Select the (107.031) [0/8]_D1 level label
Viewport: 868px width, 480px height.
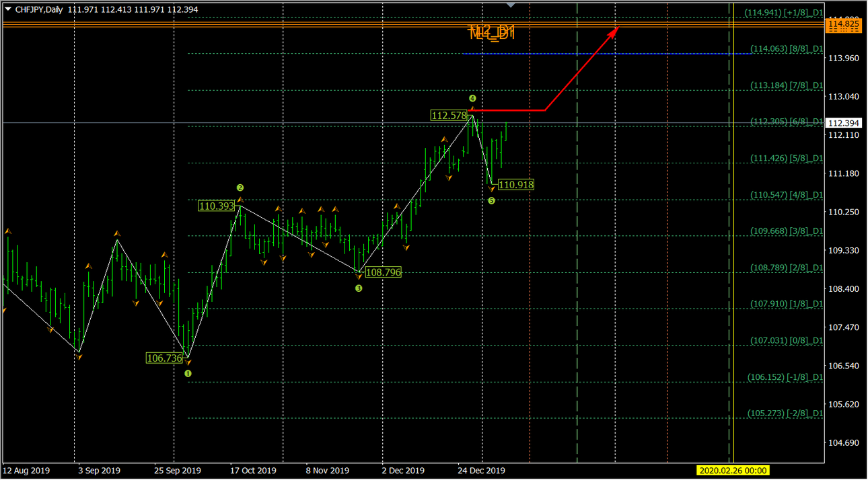787,341
